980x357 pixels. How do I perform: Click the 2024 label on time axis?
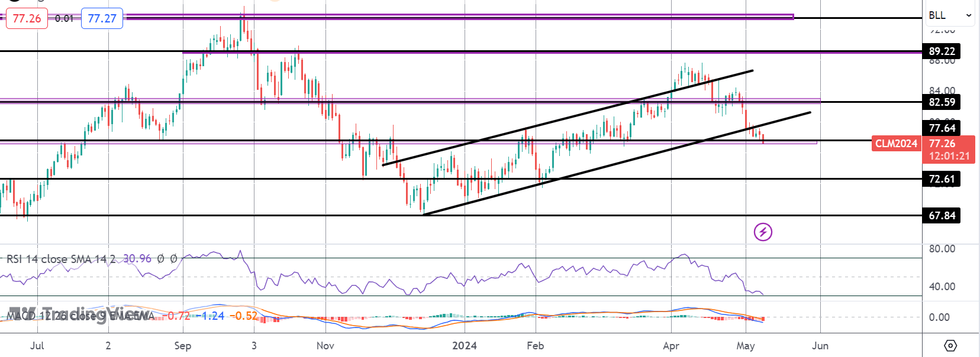(x=465, y=346)
